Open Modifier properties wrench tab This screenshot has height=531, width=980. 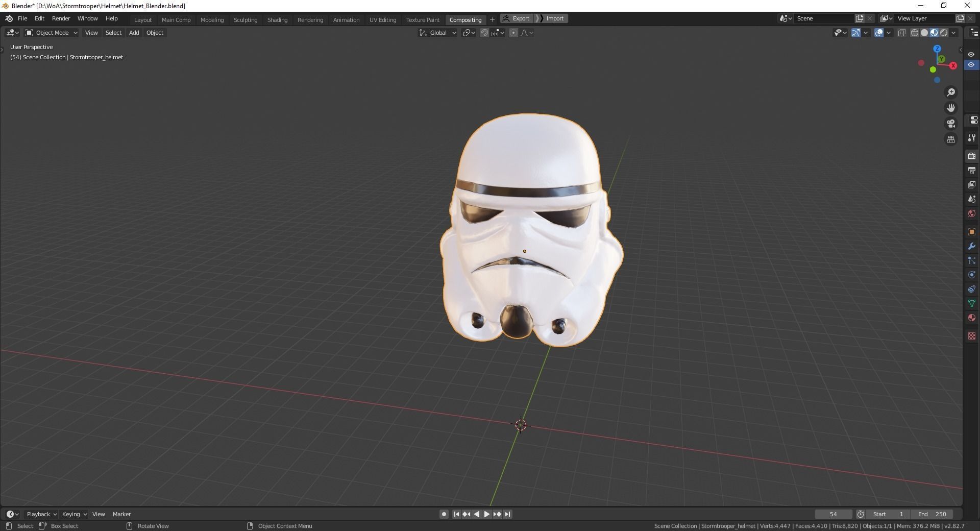click(972, 246)
